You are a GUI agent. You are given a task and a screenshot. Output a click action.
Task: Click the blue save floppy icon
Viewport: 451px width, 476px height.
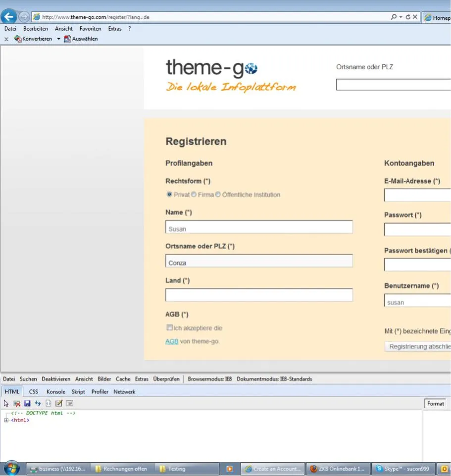coord(27,404)
